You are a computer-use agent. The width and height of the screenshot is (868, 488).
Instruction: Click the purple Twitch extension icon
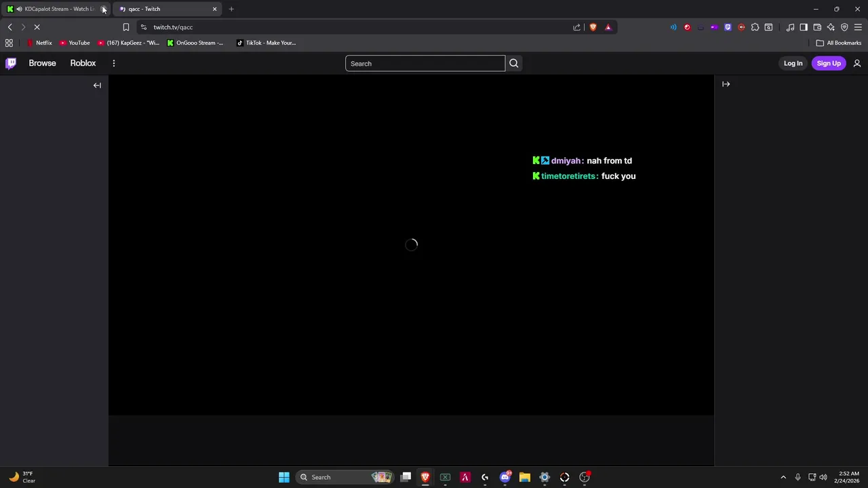pos(728,27)
